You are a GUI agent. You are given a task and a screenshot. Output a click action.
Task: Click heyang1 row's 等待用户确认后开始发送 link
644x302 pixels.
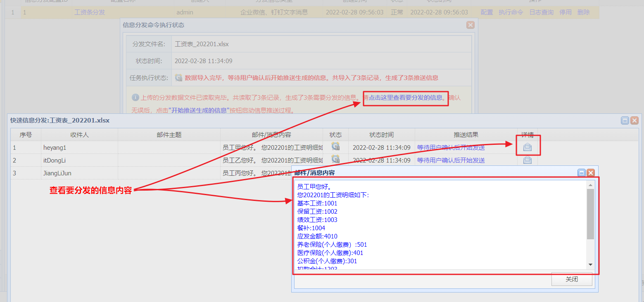451,147
